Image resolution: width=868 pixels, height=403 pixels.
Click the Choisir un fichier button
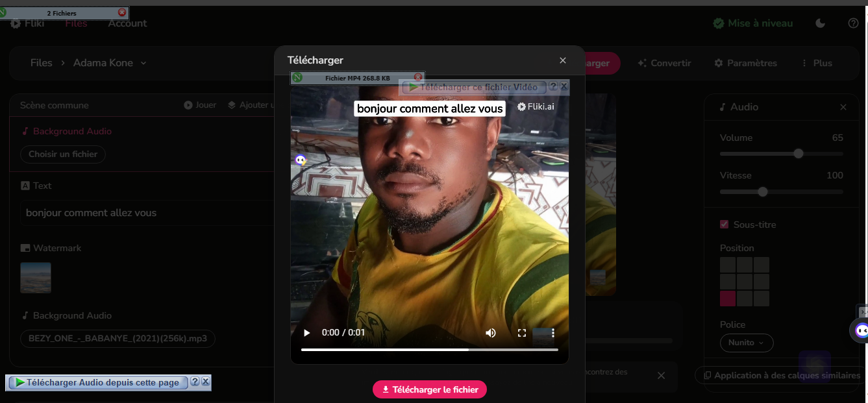[x=63, y=154]
